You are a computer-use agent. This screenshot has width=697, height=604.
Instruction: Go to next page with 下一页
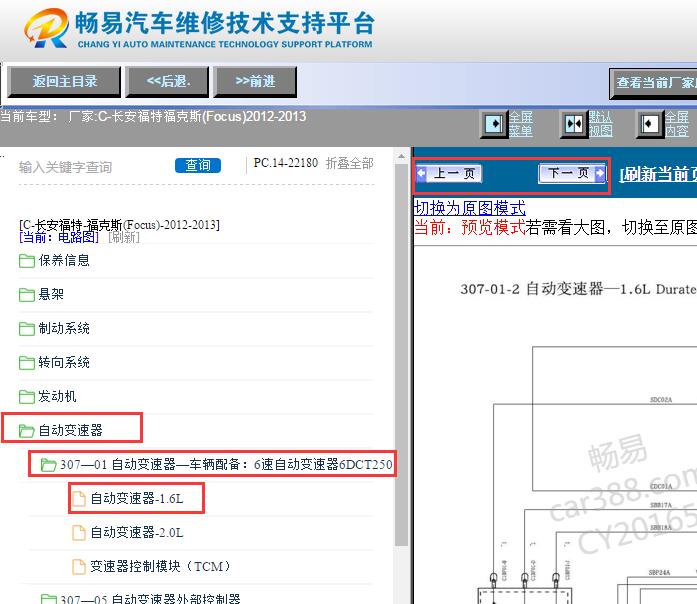coord(572,173)
